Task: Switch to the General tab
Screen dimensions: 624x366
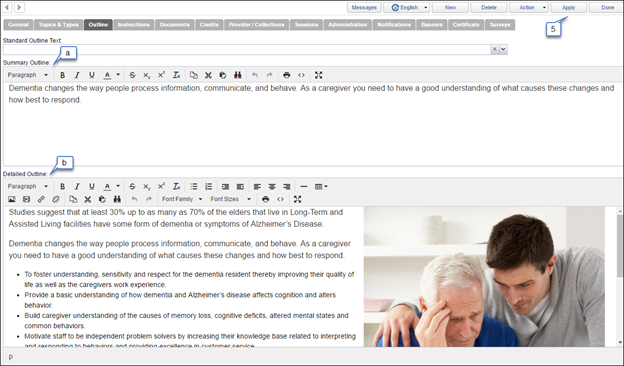Action: click(x=18, y=25)
